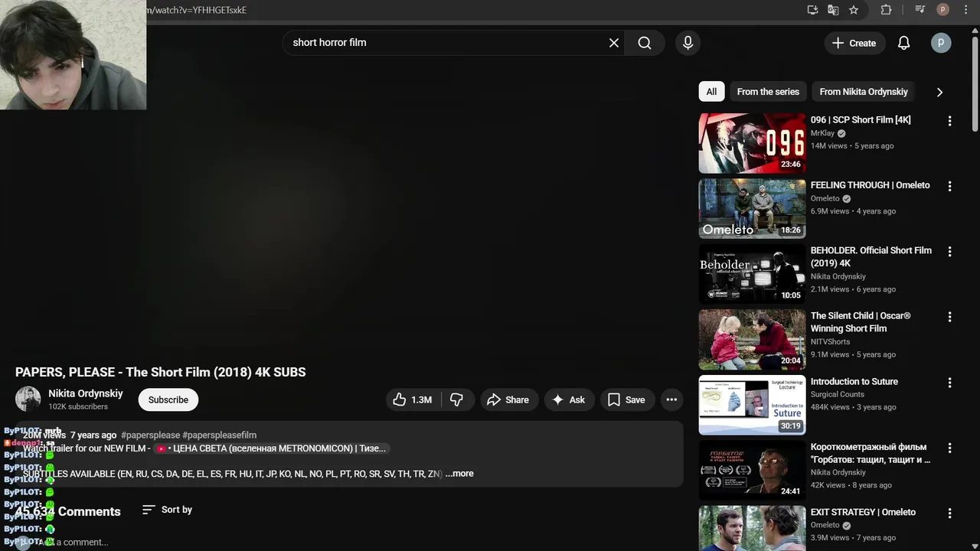Dislike the video with the thumbs-down button
This screenshot has height=551, width=980.
(457, 399)
